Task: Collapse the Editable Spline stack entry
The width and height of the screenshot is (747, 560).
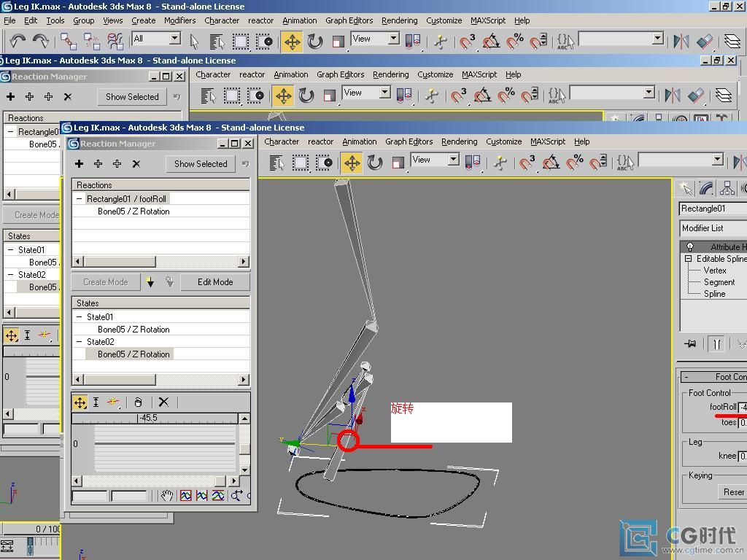Action: [x=688, y=259]
